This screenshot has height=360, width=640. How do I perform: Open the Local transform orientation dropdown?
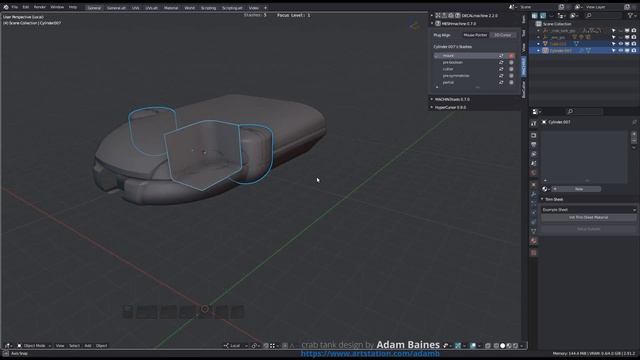tap(236, 346)
